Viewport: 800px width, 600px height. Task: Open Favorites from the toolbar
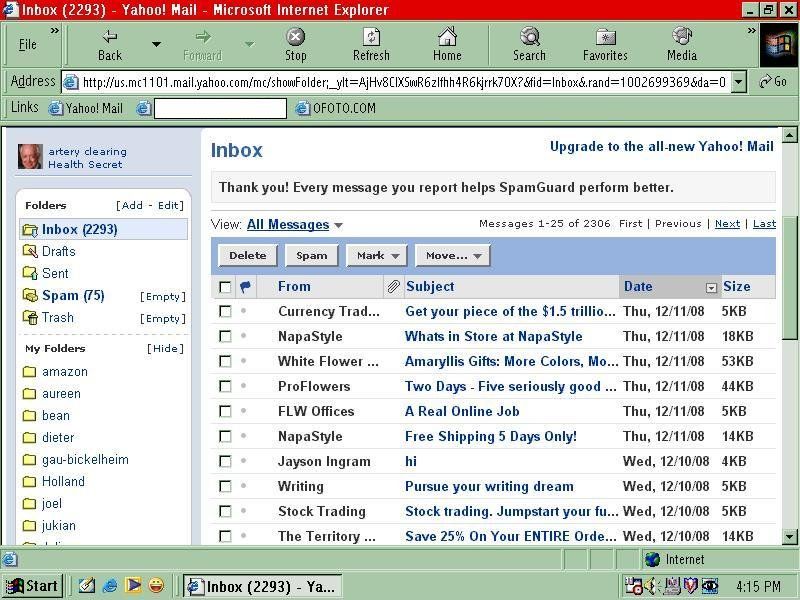(605, 42)
